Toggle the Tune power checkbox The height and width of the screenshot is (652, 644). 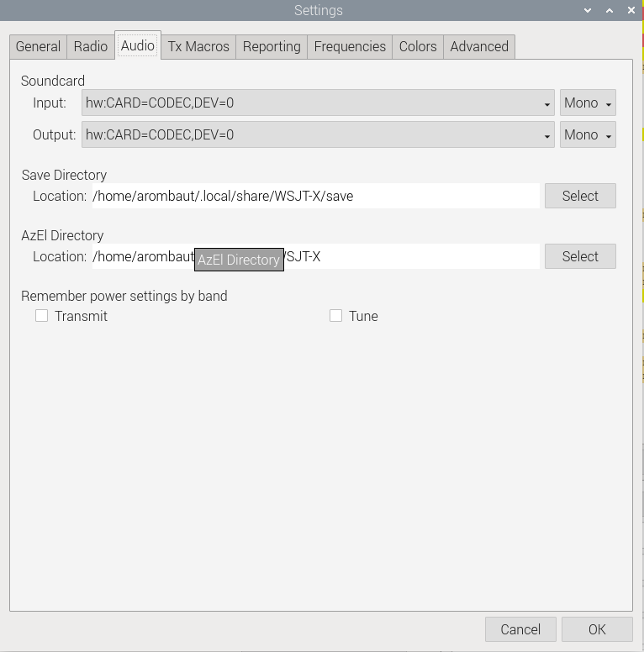336,316
